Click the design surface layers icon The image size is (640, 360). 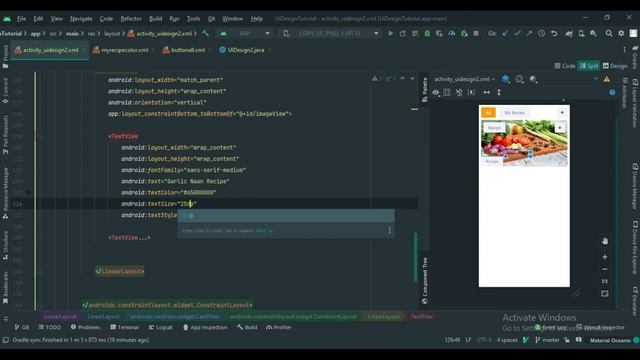click(x=506, y=79)
